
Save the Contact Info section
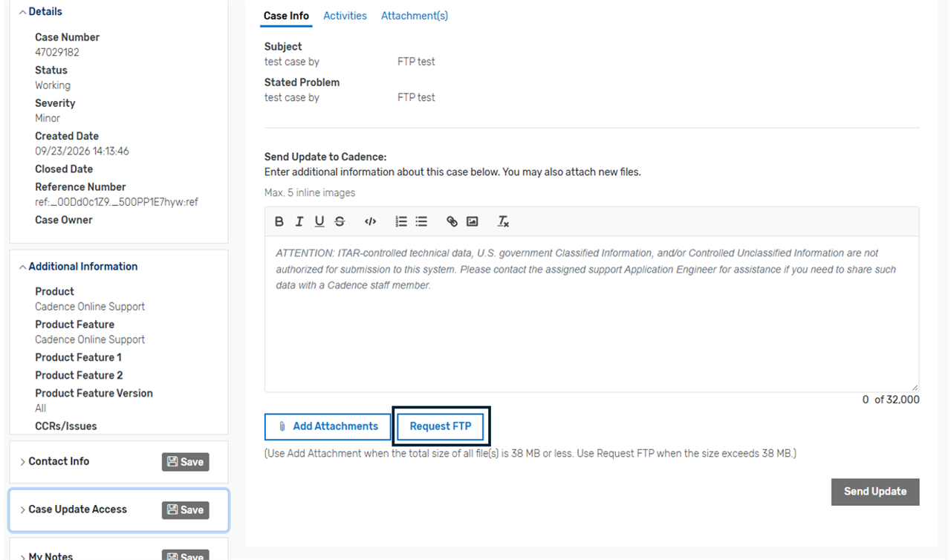pyautogui.click(x=186, y=462)
